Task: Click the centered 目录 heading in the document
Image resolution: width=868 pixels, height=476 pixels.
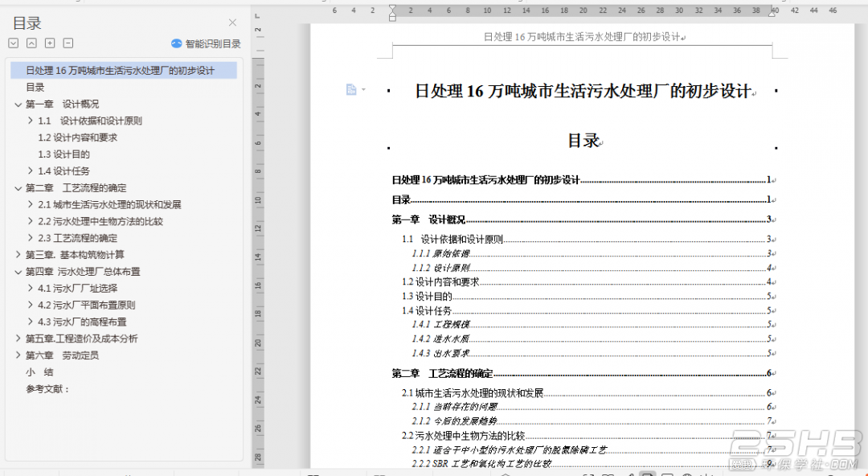Action: click(x=583, y=141)
